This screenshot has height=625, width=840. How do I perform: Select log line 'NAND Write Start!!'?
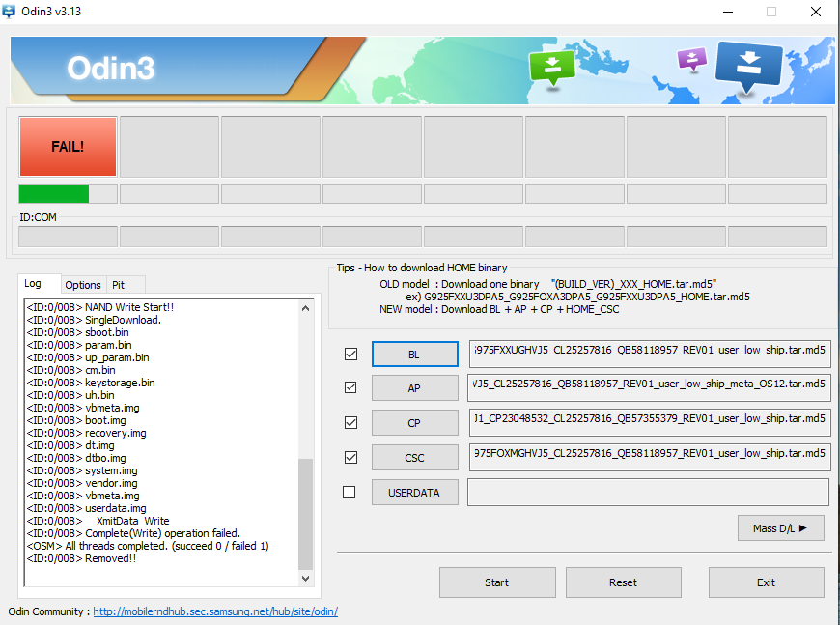tap(100, 308)
